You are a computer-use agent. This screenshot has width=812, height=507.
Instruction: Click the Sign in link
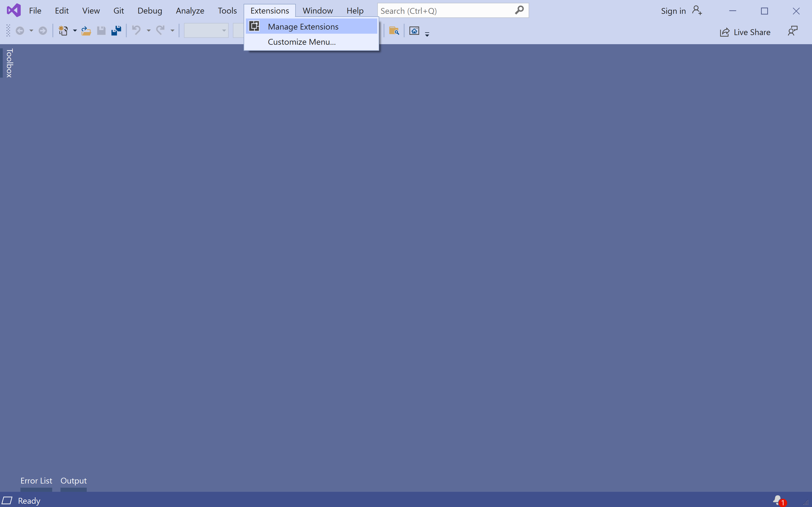tap(673, 11)
